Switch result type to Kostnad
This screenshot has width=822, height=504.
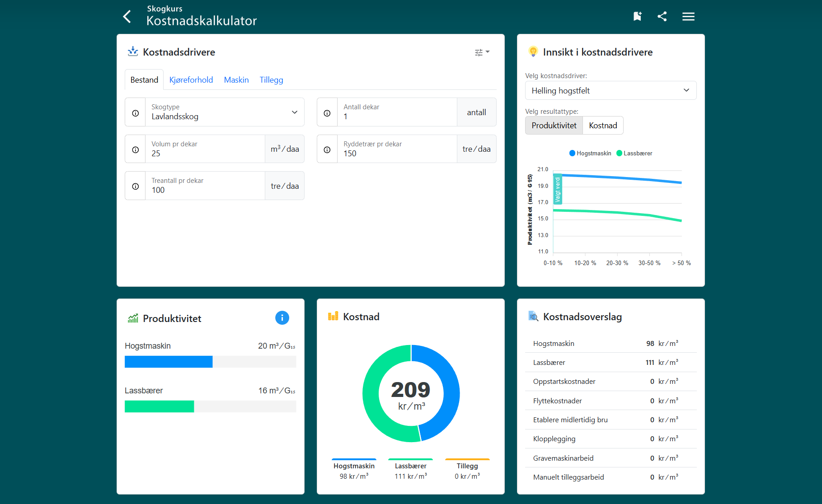(x=603, y=126)
